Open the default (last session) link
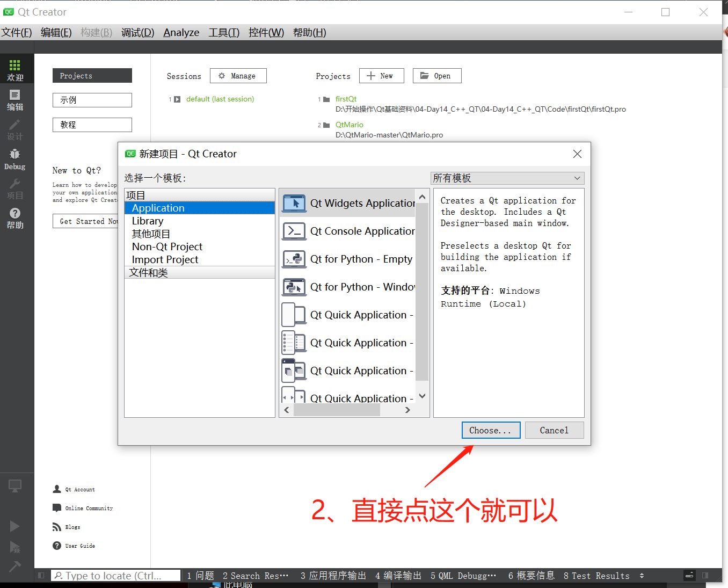This screenshot has width=728, height=588. point(220,99)
